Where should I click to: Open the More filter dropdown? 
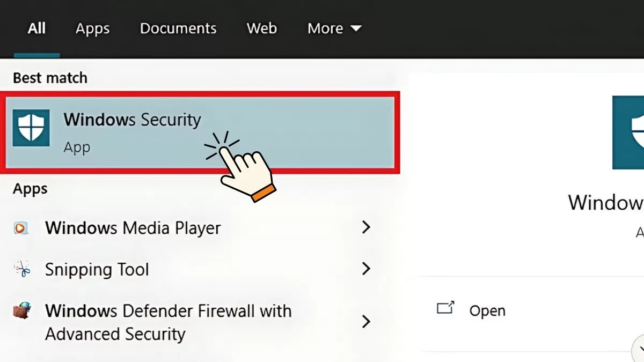pyautogui.click(x=334, y=28)
